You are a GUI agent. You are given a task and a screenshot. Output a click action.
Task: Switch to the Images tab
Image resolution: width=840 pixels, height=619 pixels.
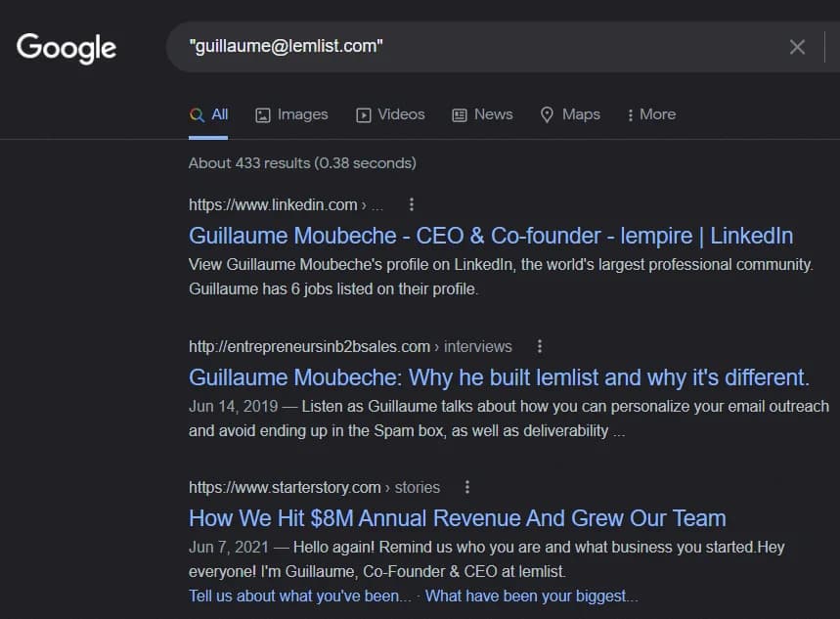click(x=291, y=114)
